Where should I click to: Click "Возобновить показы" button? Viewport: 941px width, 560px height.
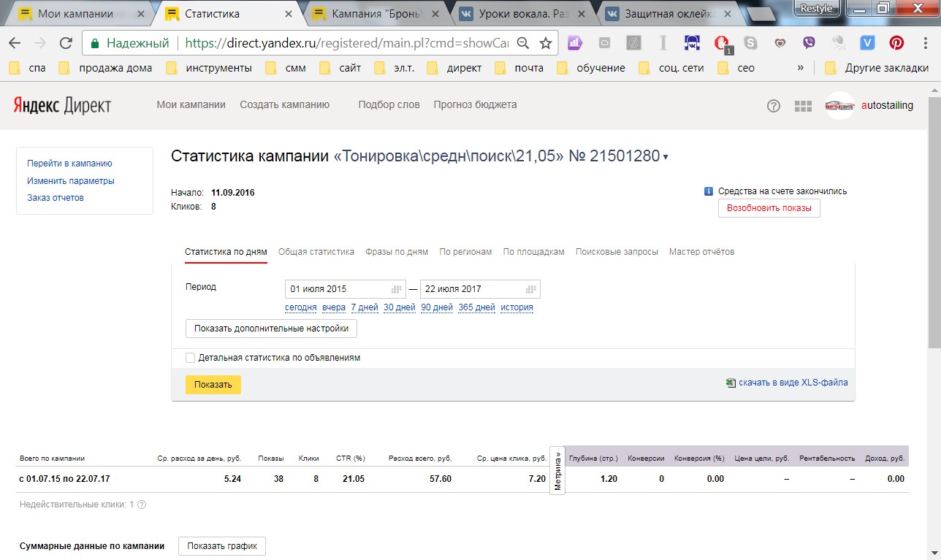[769, 208]
